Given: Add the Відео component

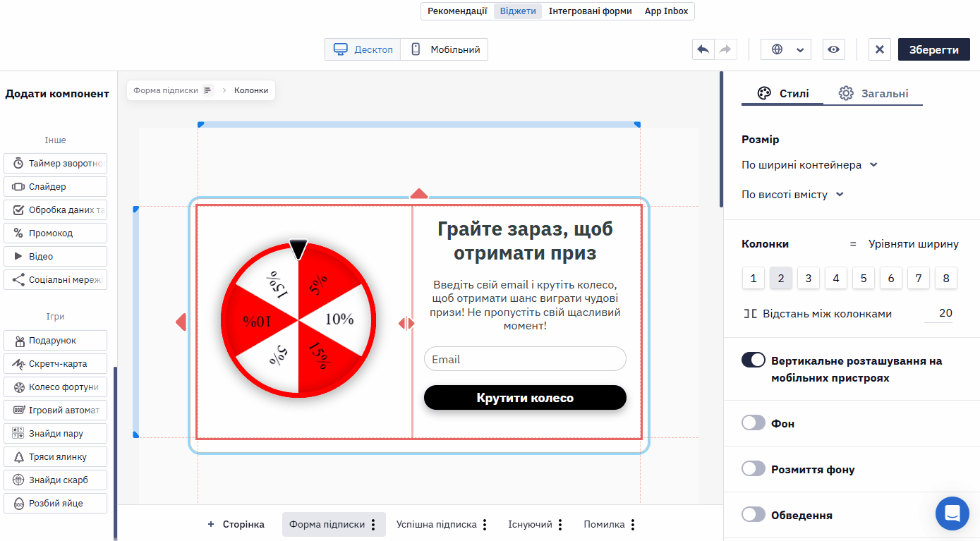Looking at the screenshot, I should 56,256.
